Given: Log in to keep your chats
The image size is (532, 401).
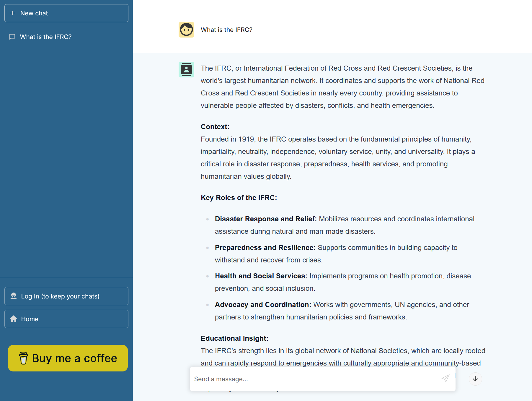Looking at the screenshot, I should (x=66, y=296).
